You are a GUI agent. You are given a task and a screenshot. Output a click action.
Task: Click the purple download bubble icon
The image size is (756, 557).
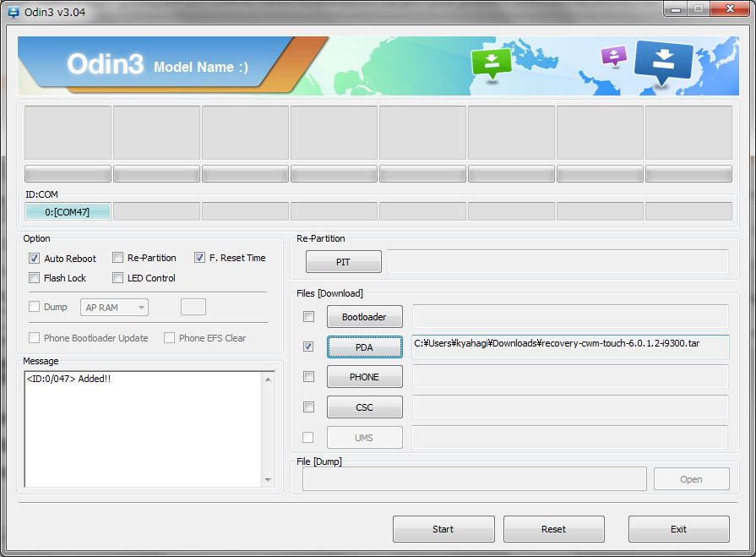click(614, 56)
